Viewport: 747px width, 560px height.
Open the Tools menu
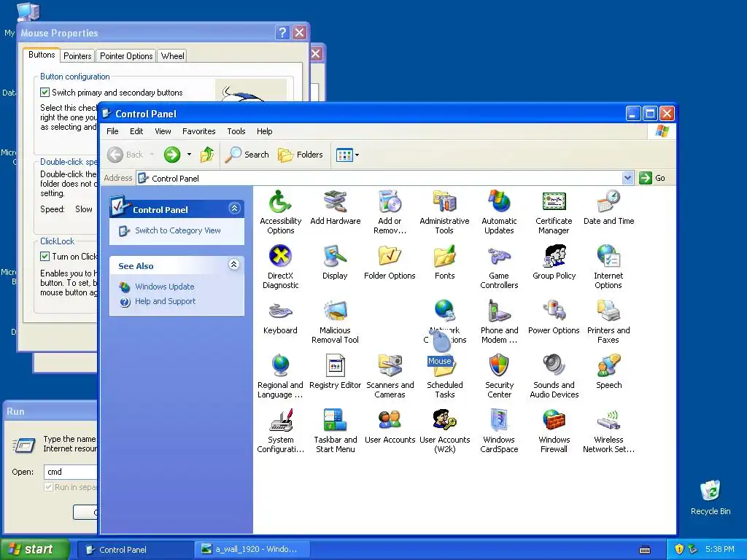point(236,131)
